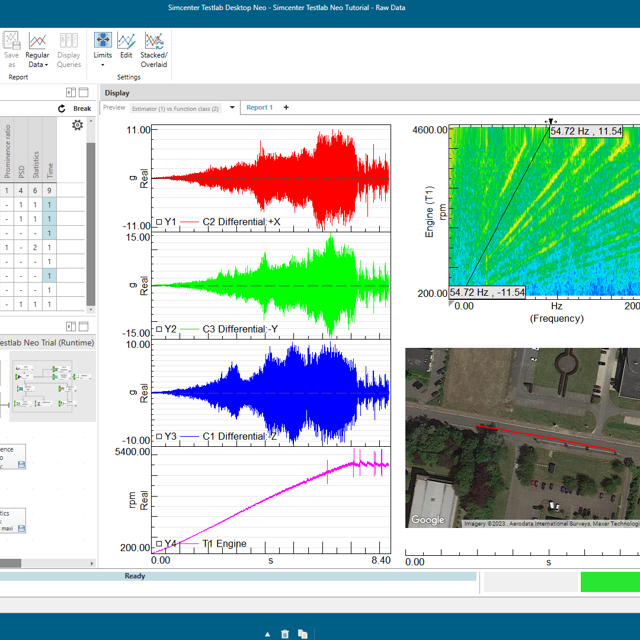This screenshot has height=640, width=640.
Task: Add a new report tab with plus
Action: (286, 107)
